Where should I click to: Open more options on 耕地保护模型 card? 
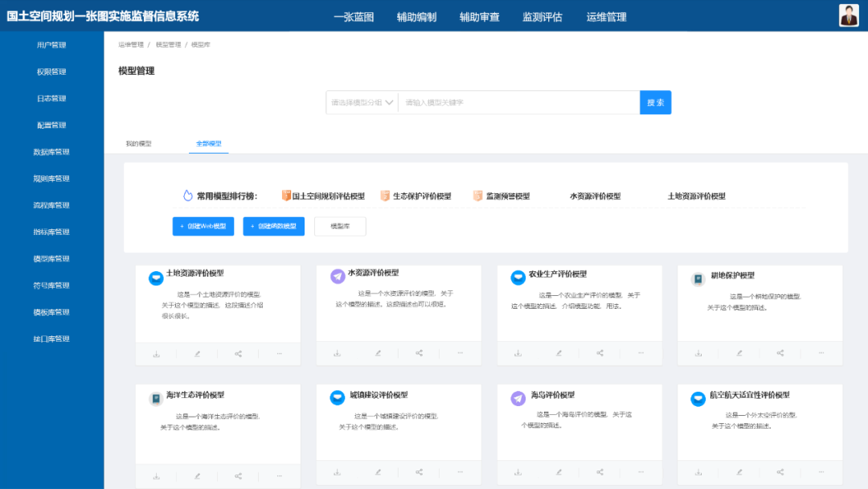821,353
